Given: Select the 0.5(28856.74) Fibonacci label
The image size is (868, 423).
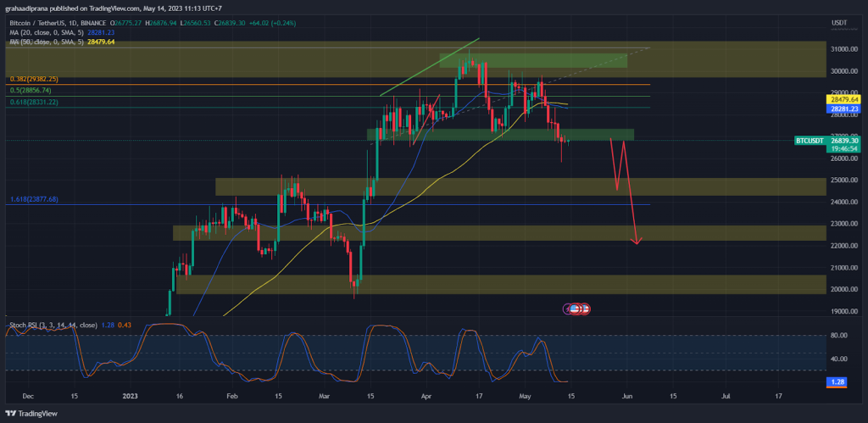Looking at the screenshot, I should click(x=31, y=90).
